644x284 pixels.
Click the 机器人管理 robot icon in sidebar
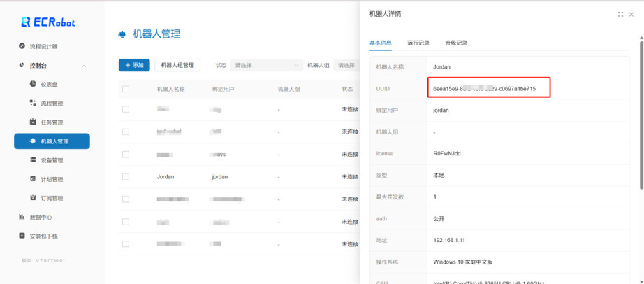pyautogui.click(x=33, y=141)
